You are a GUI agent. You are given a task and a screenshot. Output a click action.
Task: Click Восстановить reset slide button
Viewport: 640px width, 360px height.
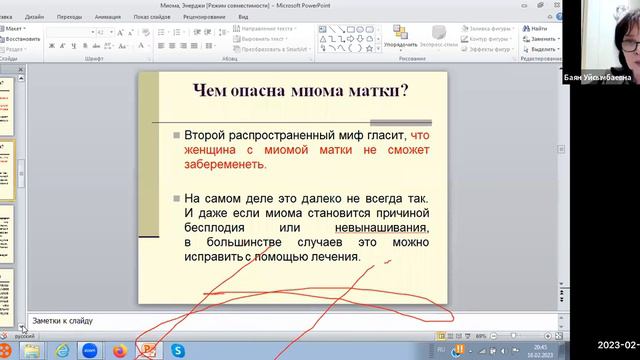coord(20,39)
